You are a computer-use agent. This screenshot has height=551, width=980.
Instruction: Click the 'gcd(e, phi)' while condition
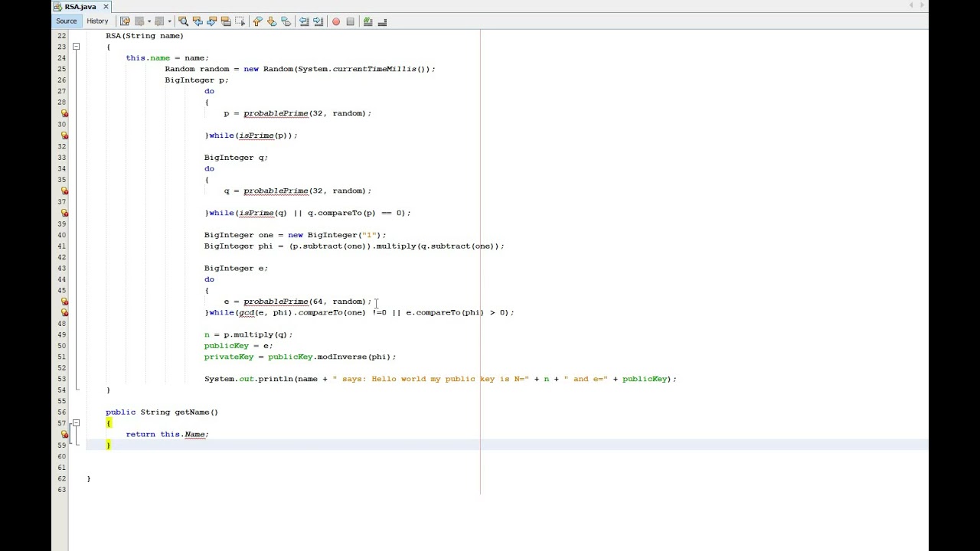click(360, 312)
